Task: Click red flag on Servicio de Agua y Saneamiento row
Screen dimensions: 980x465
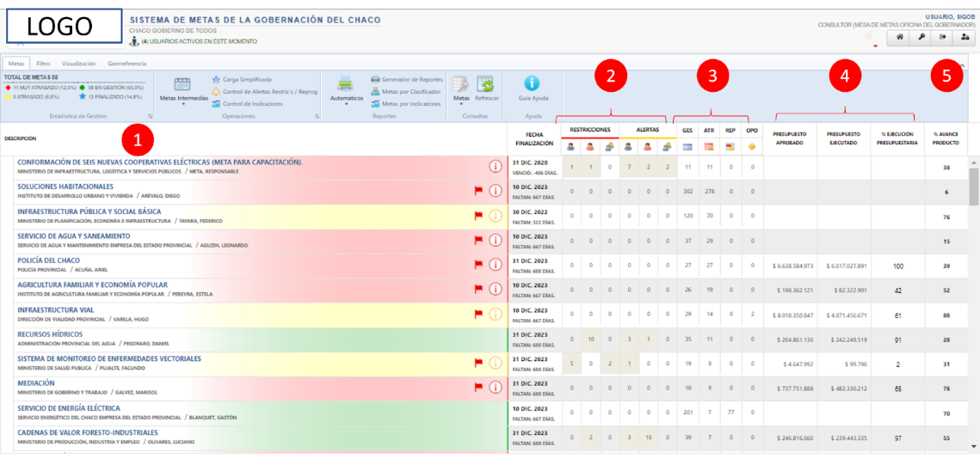Action: coord(479,240)
